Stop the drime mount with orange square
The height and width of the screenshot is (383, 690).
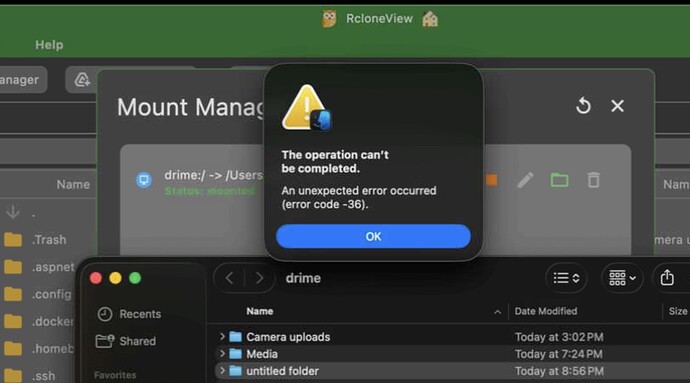(492, 180)
